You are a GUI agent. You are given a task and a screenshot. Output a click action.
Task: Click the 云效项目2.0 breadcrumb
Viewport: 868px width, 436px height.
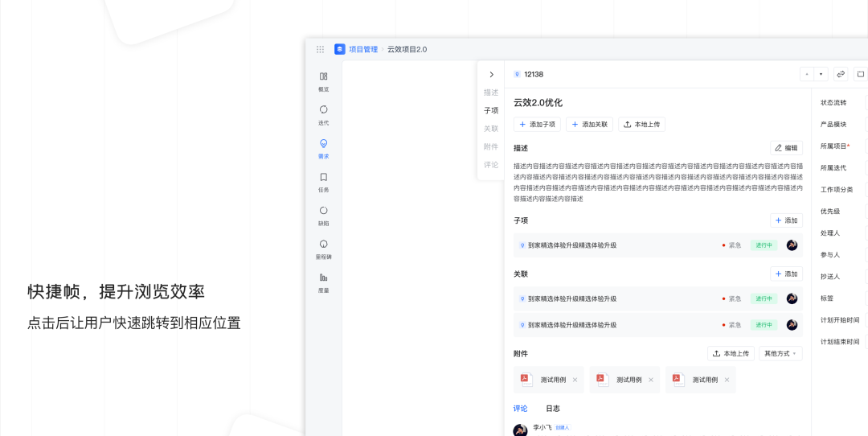click(407, 49)
